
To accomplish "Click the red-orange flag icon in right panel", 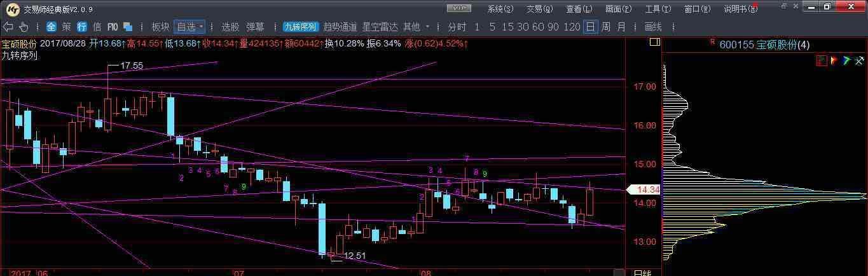I will point(834,60).
